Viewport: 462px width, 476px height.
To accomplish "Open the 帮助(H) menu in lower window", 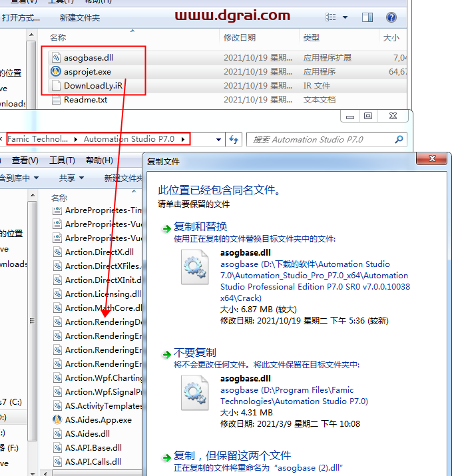I will 99,160.
